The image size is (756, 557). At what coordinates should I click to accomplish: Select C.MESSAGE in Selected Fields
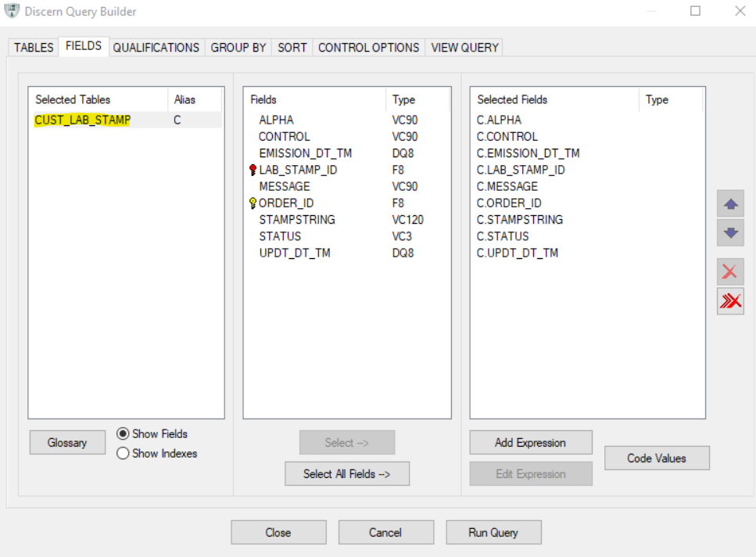coord(507,186)
